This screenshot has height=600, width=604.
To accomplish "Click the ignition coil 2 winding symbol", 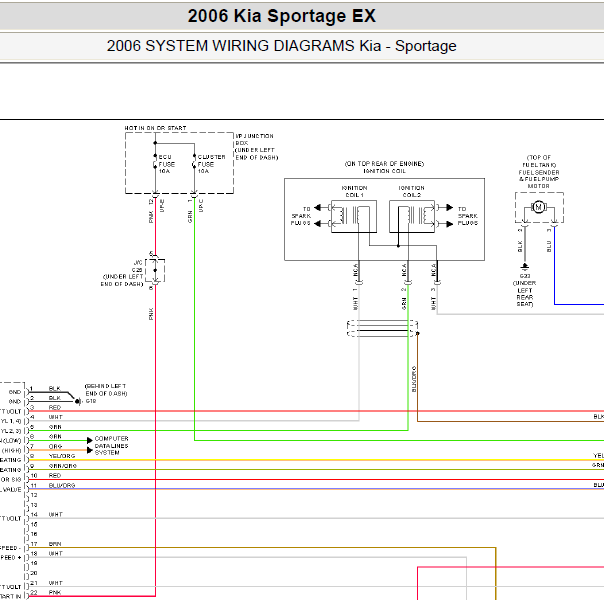I will (412, 216).
